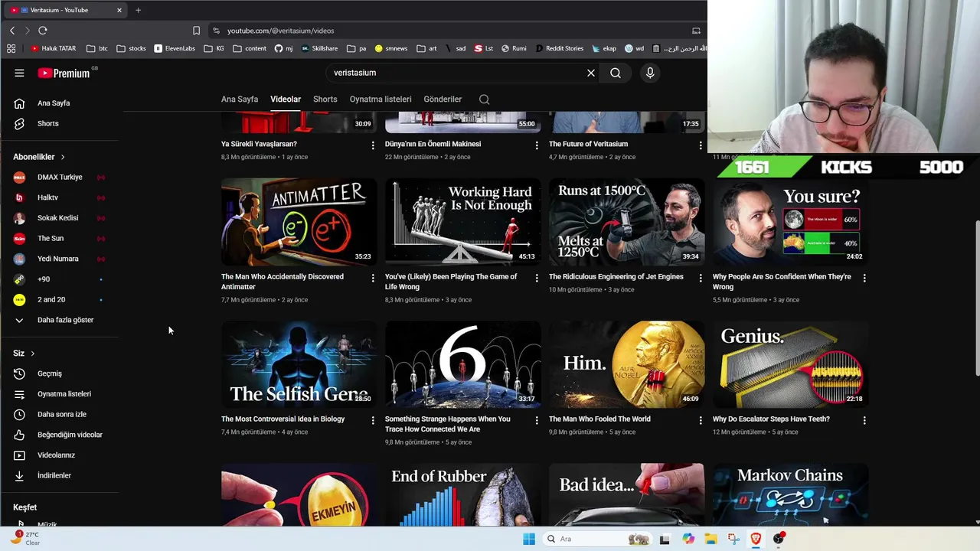This screenshot has height=551, width=980.
Task: Switch to the Gönderiler tab
Action: tap(443, 99)
